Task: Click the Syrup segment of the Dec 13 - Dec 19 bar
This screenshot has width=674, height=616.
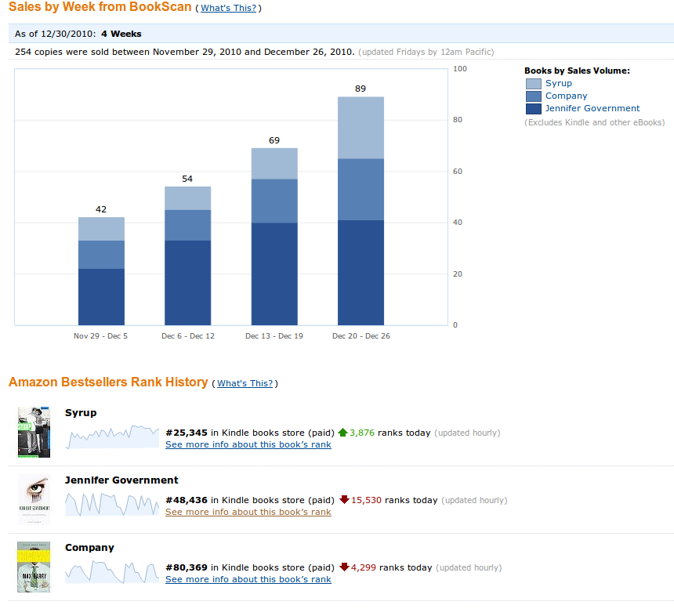Action: point(274,164)
